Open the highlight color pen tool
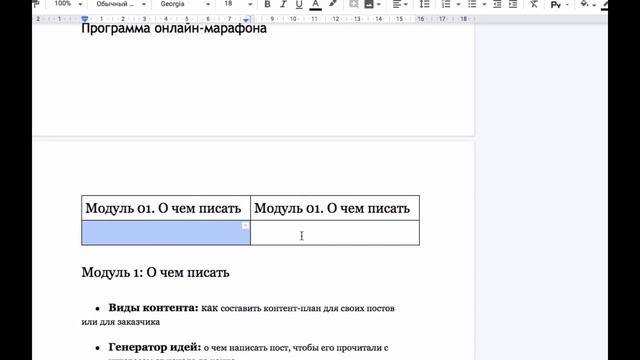The width and height of the screenshot is (640, 360). 333,4
